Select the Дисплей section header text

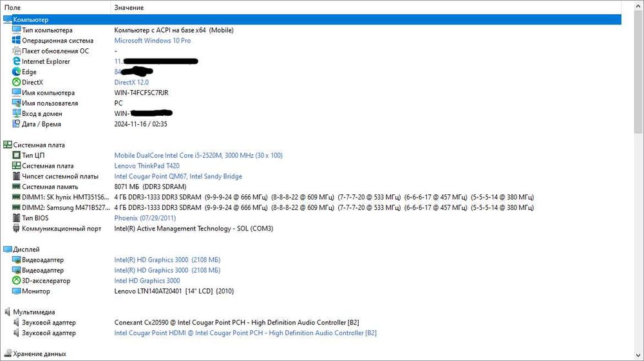26,250
